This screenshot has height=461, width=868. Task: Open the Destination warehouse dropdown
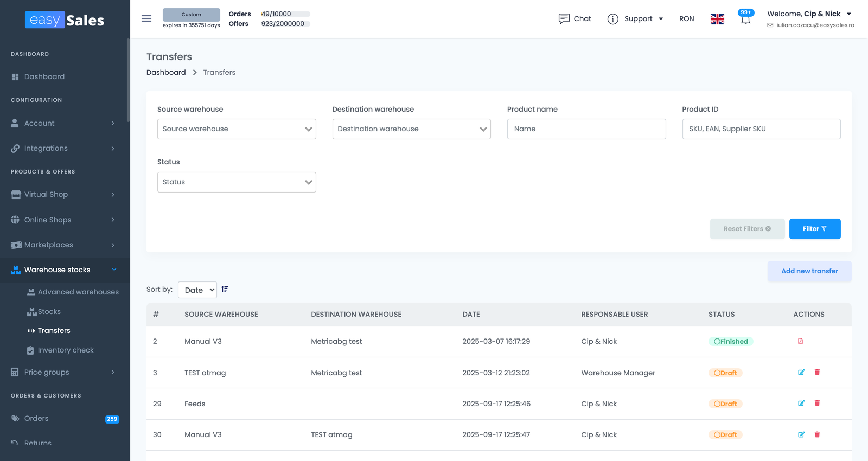tap(412, 129)
